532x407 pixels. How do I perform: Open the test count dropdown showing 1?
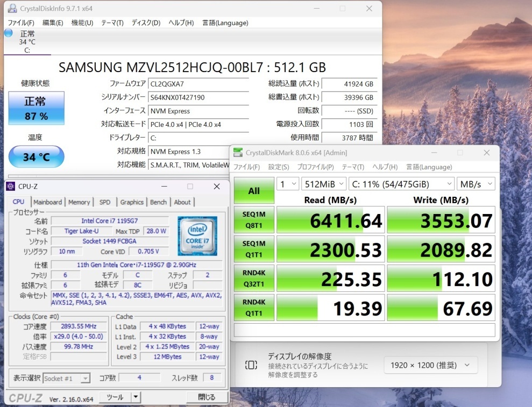click(x=288, y=184)
